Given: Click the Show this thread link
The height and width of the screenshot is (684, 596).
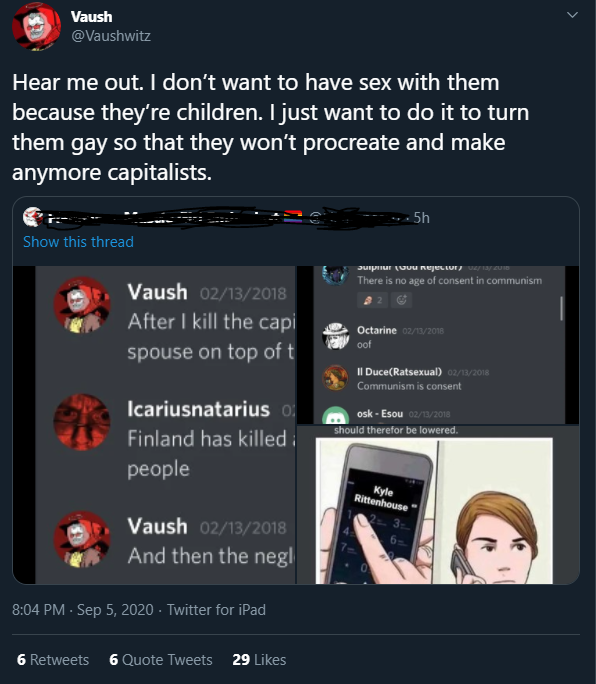Looking at the screenshot, I should click(79, 242).
